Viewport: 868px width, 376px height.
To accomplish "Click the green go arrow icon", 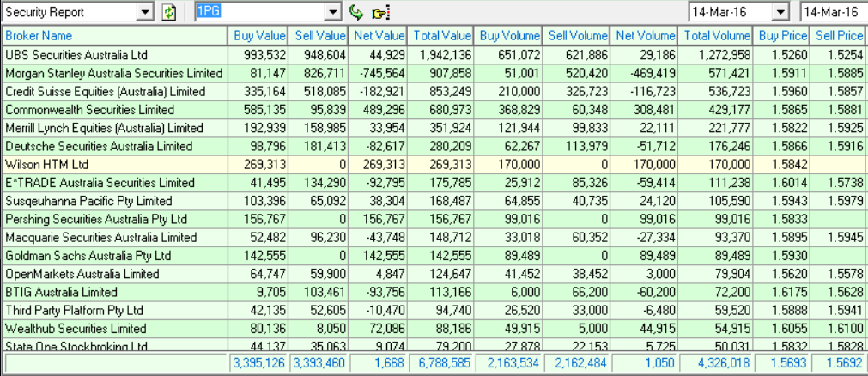I will point(356,12).
